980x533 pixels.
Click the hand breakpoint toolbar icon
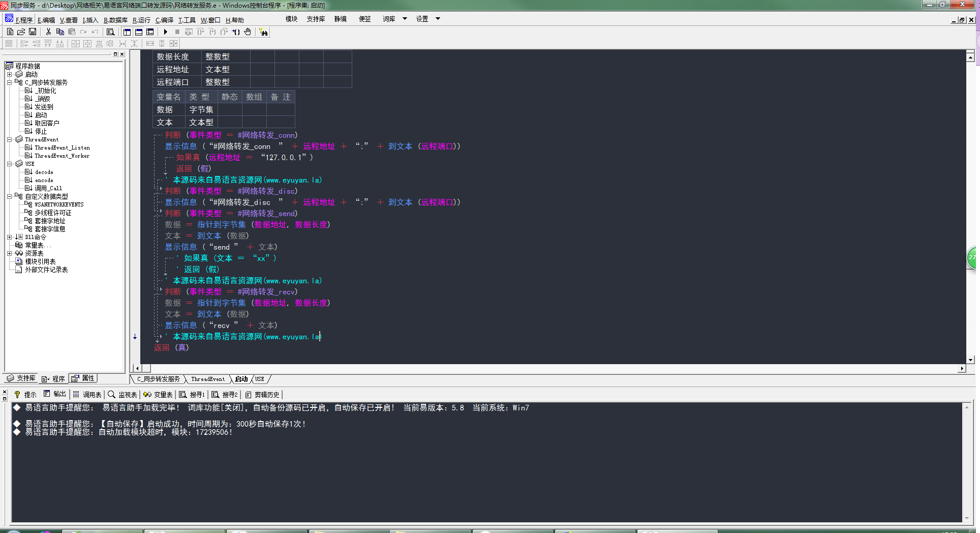[248, 32]
